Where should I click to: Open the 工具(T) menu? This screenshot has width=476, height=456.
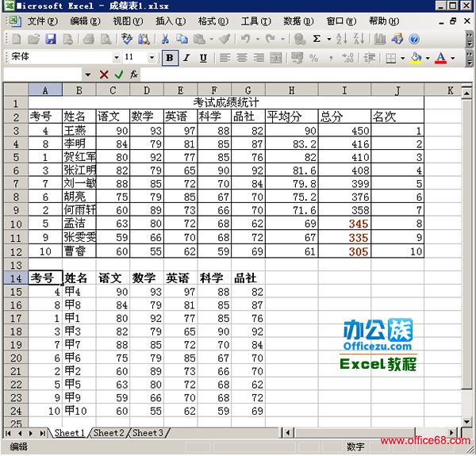point(255,21)
